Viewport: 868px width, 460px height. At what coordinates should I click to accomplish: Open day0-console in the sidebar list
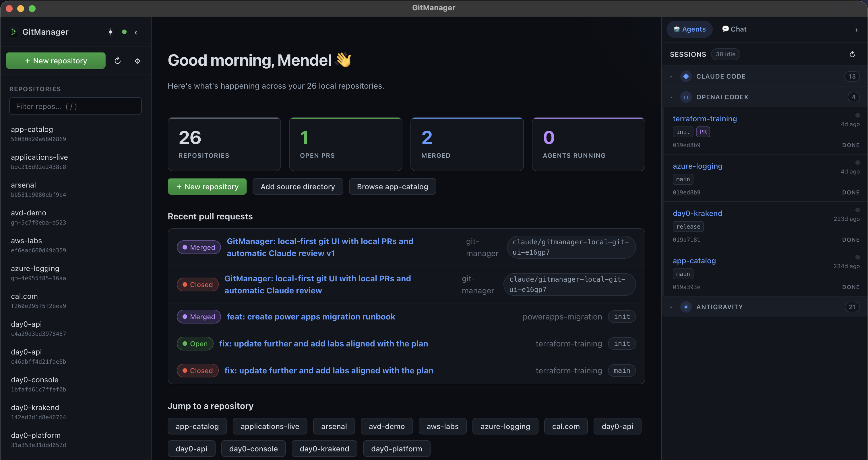pos(75,384)
